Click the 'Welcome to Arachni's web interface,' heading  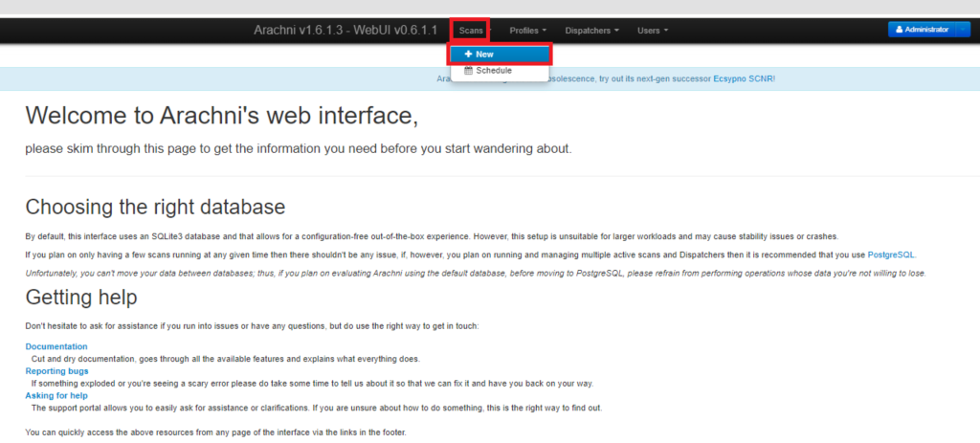(x=222, y=117)
